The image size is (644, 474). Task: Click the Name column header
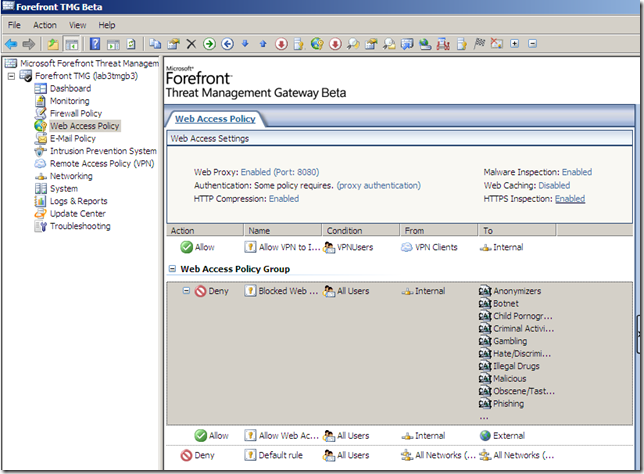click(x=283, y=230)
